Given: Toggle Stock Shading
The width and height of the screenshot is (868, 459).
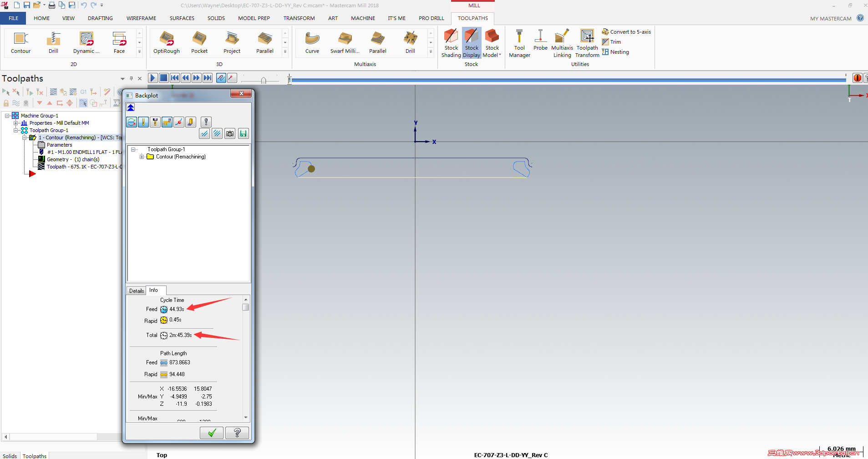Looking at the screenshot, I should pyautogui.click(x=451, y=43).
